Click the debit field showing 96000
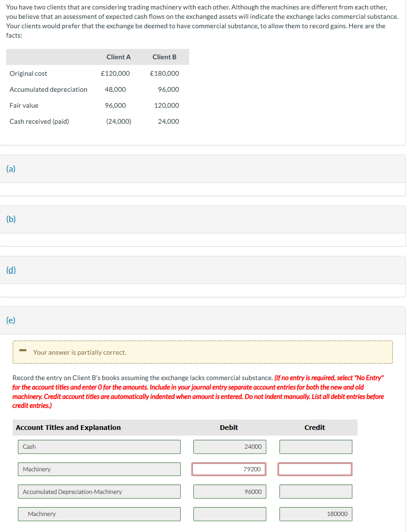Screen dimensions: 406x532 click(230, 492)
